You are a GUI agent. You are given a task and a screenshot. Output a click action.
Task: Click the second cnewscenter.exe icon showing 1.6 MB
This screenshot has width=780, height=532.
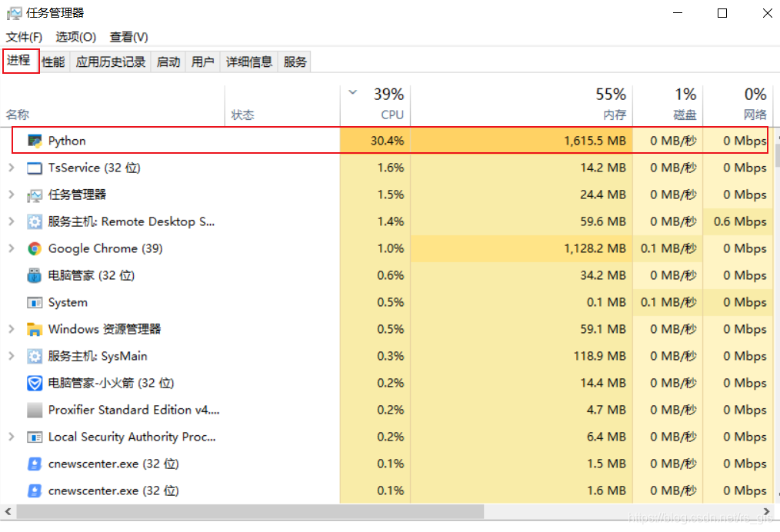[x=35, y=490]
